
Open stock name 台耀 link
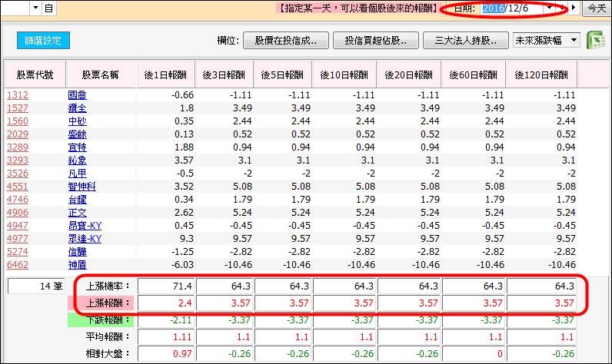coord(78,200)
